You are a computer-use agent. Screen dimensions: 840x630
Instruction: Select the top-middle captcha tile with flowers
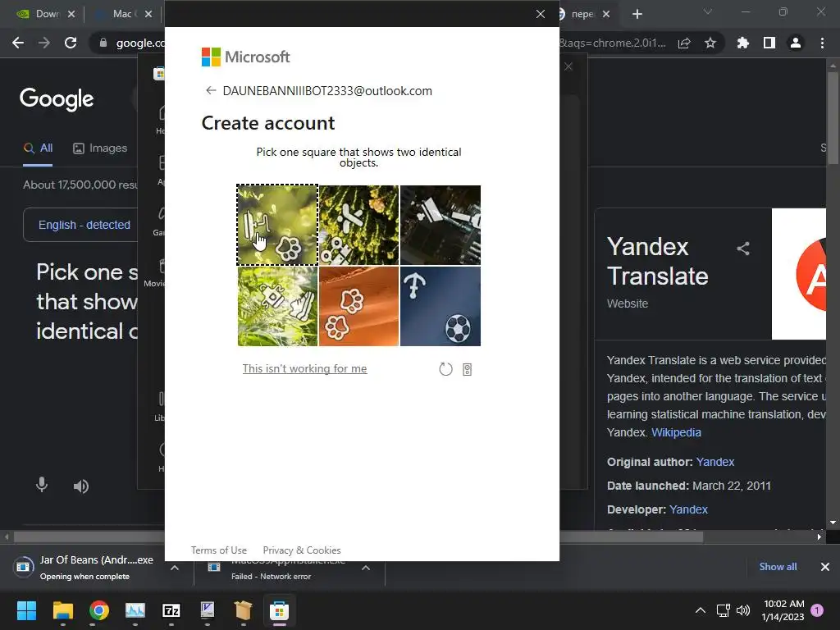[359, 225]
